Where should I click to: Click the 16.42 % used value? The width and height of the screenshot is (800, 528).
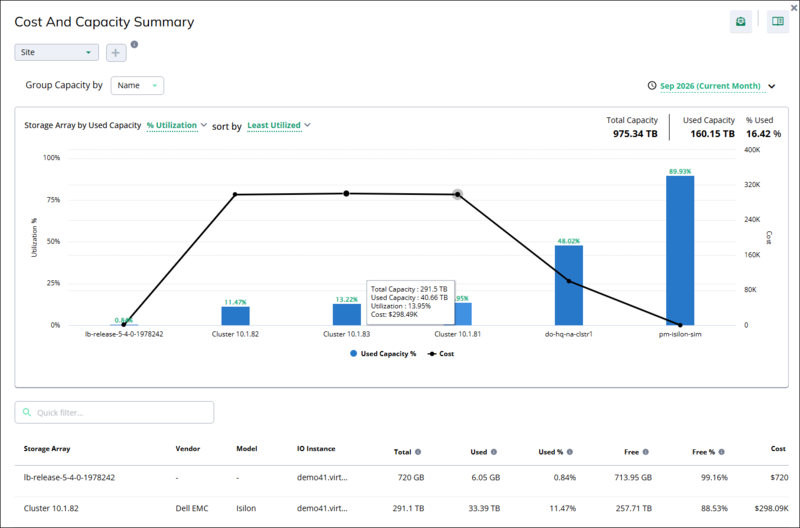[763, 134]
